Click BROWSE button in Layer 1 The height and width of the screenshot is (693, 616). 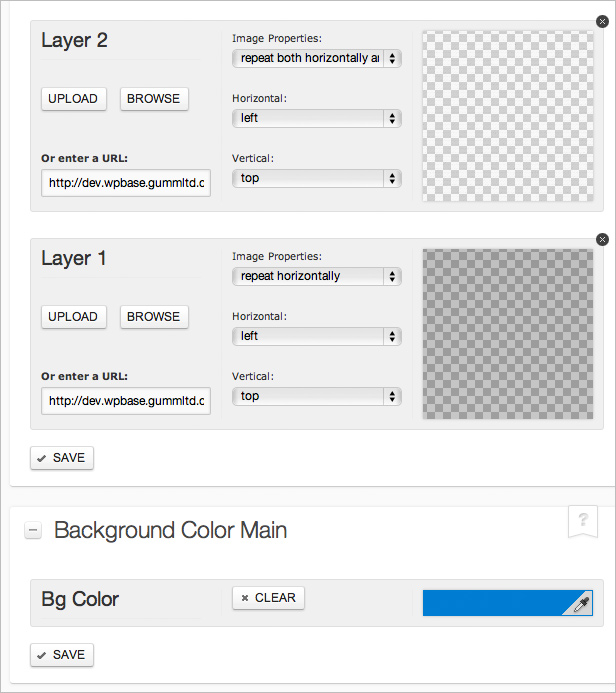[x=154, y=317]
